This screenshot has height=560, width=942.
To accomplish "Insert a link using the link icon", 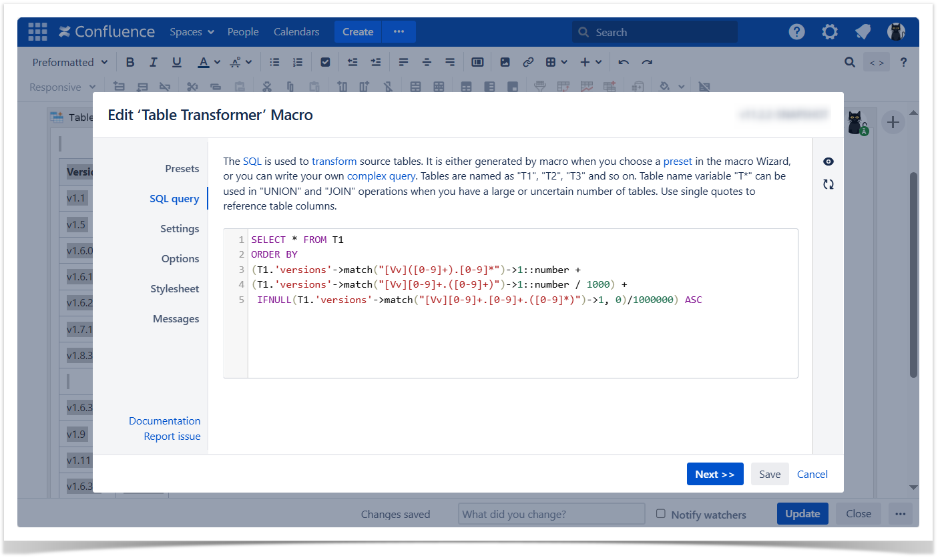I will point(528,62).
